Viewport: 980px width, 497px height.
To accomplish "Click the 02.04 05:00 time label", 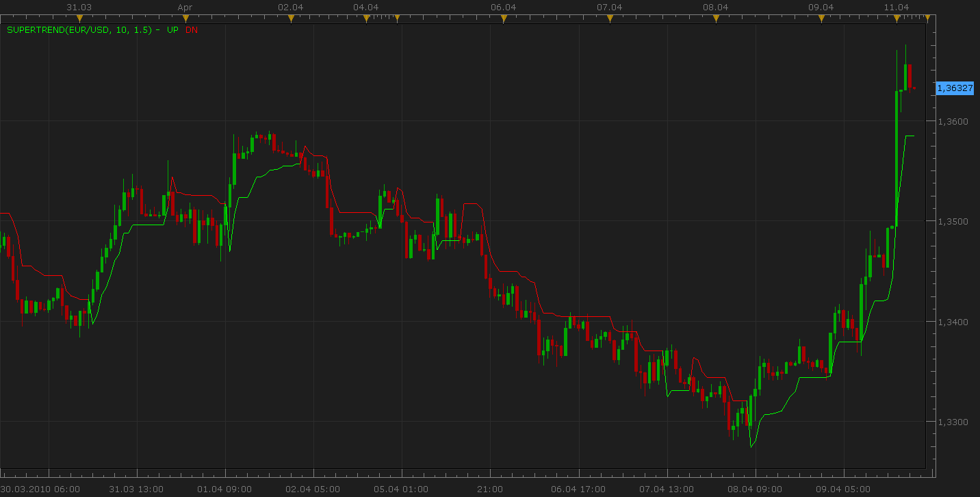I will [x=313, y=489].
